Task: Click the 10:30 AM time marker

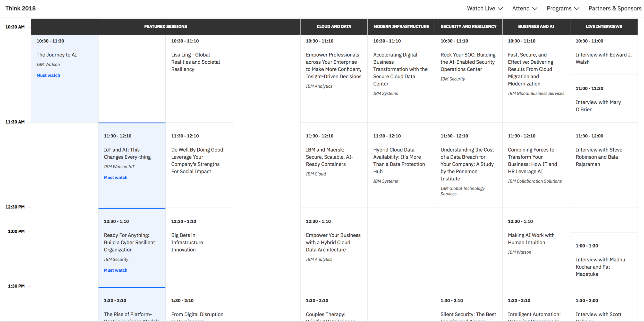Action: (x=15, y=27)
